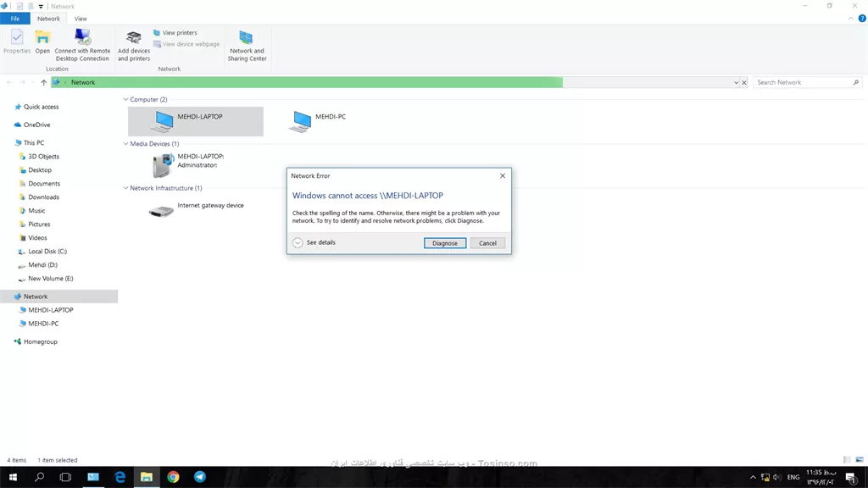
Task: Select Quick access in navigation pane
Action: click(36, 107)
